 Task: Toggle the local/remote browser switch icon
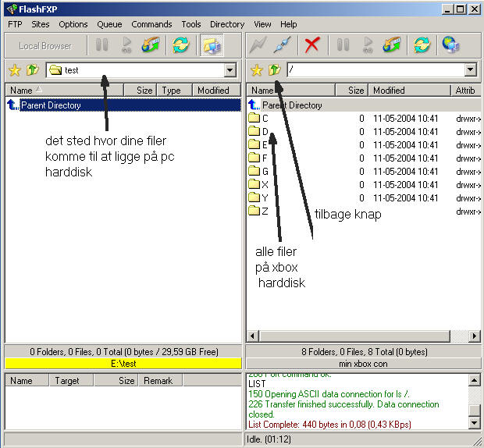212,45
